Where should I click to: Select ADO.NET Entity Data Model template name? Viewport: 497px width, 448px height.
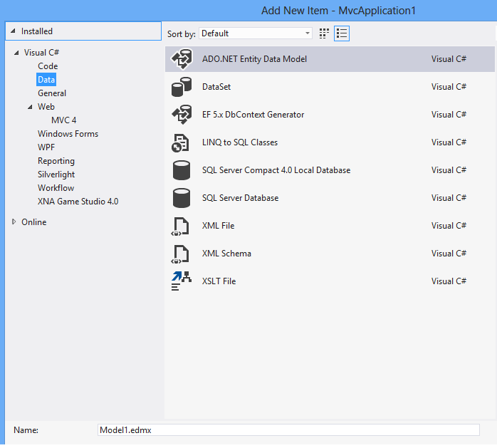(254, 59)
